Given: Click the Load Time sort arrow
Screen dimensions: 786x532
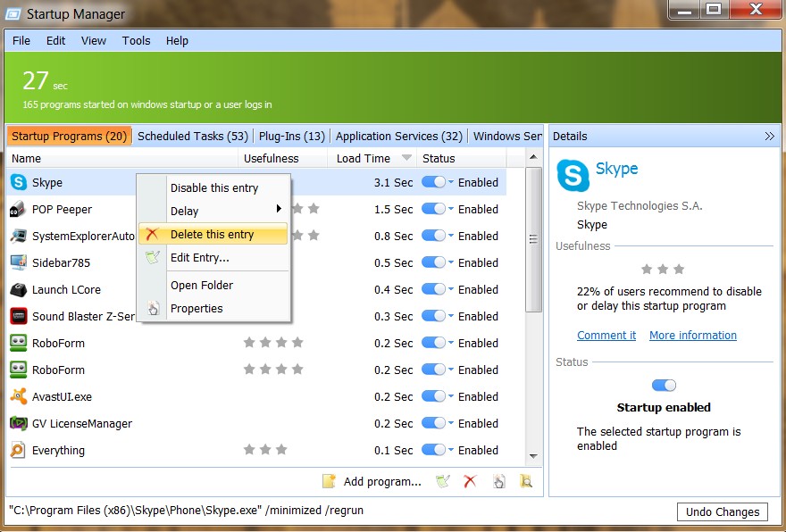Looking at the screenshot, I should pos(407,158).
